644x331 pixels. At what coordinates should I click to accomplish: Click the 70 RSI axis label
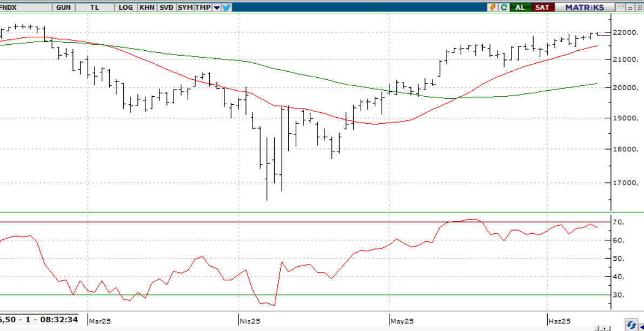click(x=619, y=222)
